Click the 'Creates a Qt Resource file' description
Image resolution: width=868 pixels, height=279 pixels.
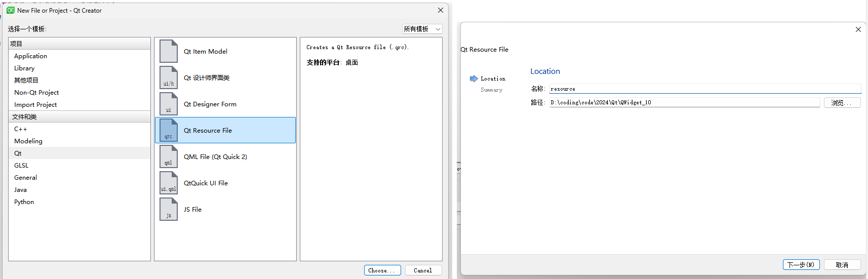pyautogui.click(x=358, y=47)
